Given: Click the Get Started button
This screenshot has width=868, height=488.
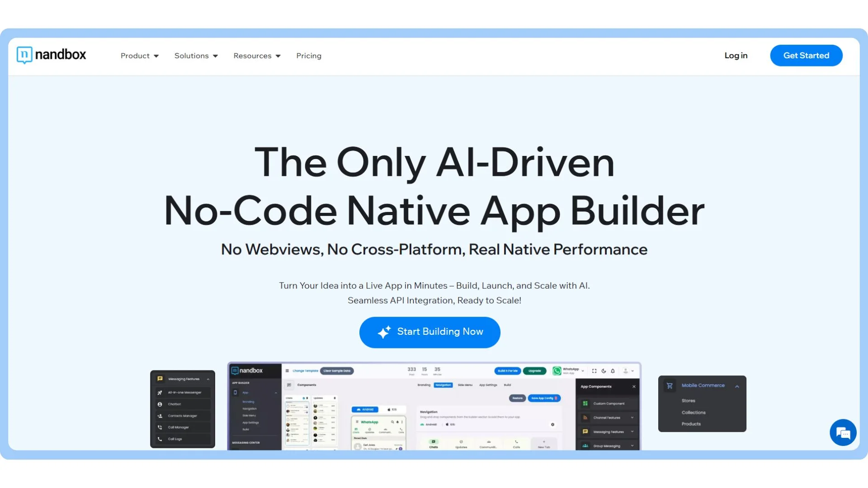Looking at the screenshot, I should tap(806, 55).
